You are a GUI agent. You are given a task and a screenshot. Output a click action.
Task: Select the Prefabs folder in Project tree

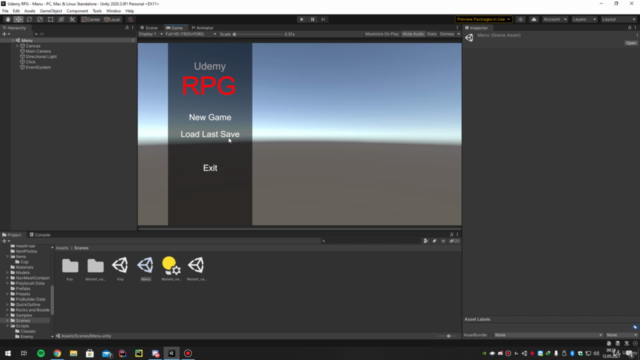23,289
